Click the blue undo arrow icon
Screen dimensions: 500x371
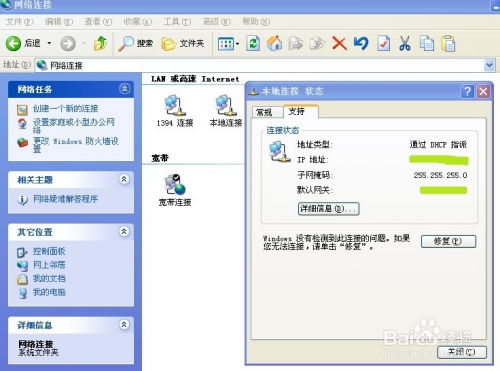[361, 44]
